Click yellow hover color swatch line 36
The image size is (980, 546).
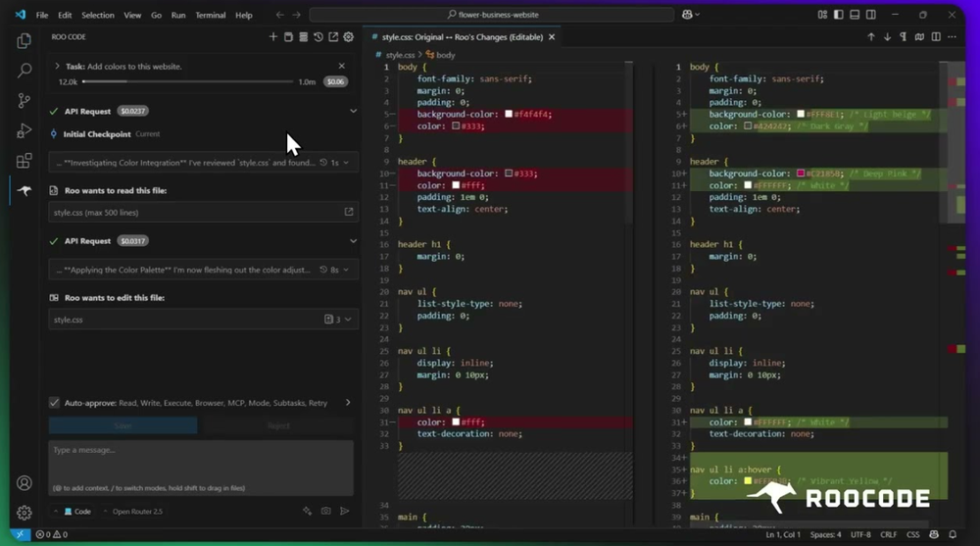tap(748, 481)
